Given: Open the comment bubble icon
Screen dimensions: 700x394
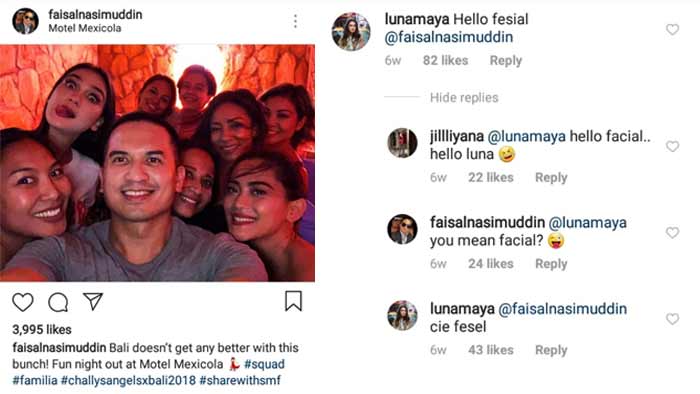Looking at the screenshot, I should pos(58,302).
